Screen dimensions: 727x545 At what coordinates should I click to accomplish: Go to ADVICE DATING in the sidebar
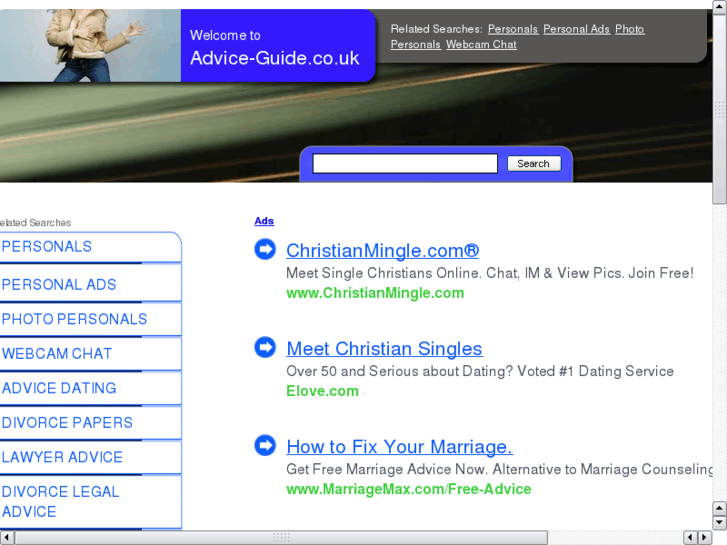point(90,388)
